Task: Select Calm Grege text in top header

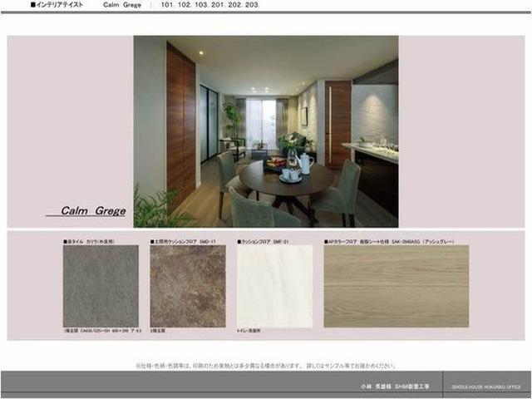Action: click(121, 5)
